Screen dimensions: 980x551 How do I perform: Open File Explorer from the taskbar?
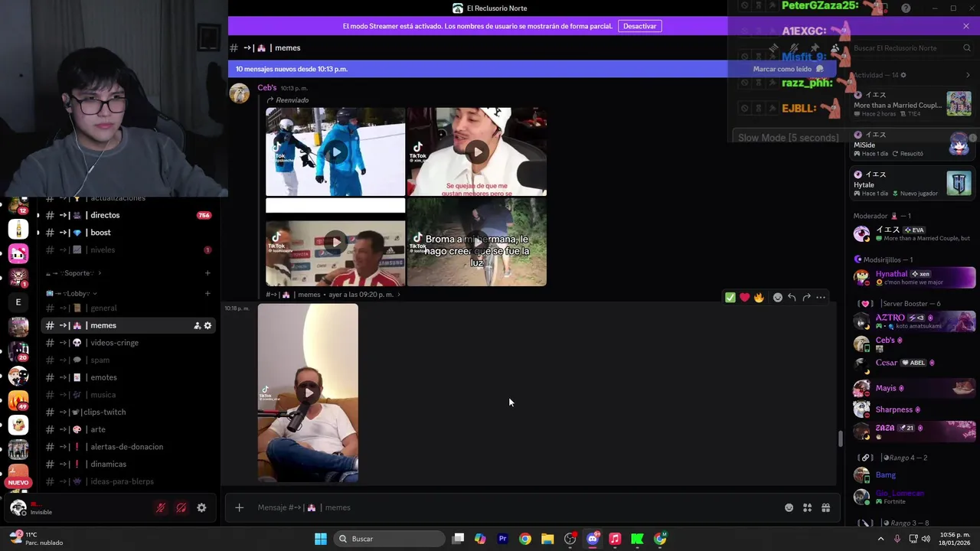click(x=547, y=539)
